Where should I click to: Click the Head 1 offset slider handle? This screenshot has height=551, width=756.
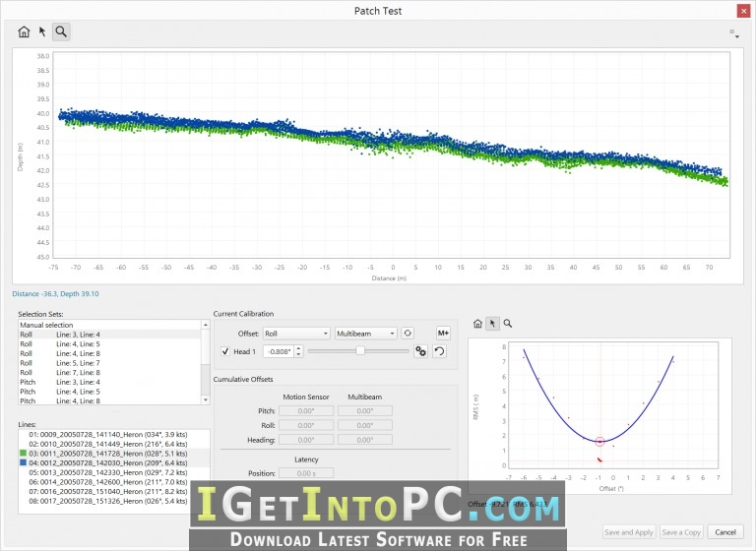360,351
